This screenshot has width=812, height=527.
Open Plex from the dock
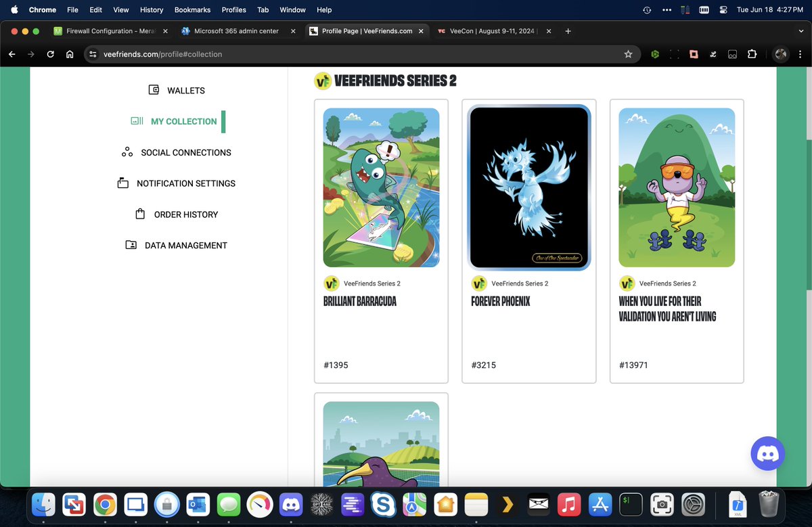click(x=507, y=505)
